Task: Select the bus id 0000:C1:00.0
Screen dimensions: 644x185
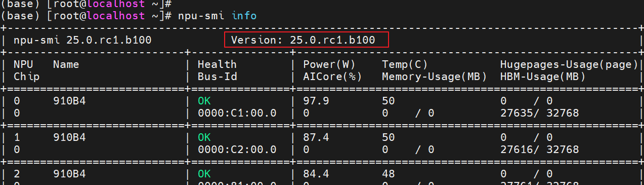Action: coord(237,113)
